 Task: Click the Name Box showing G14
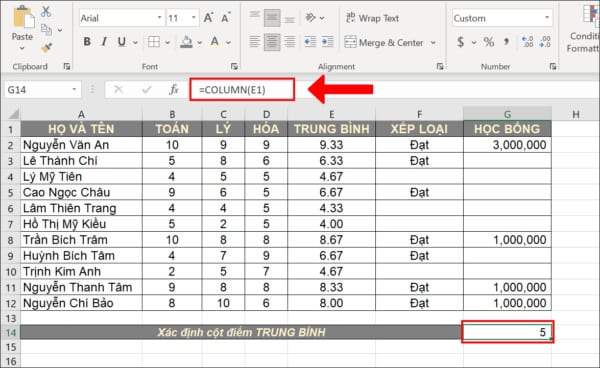coord(38,90)
